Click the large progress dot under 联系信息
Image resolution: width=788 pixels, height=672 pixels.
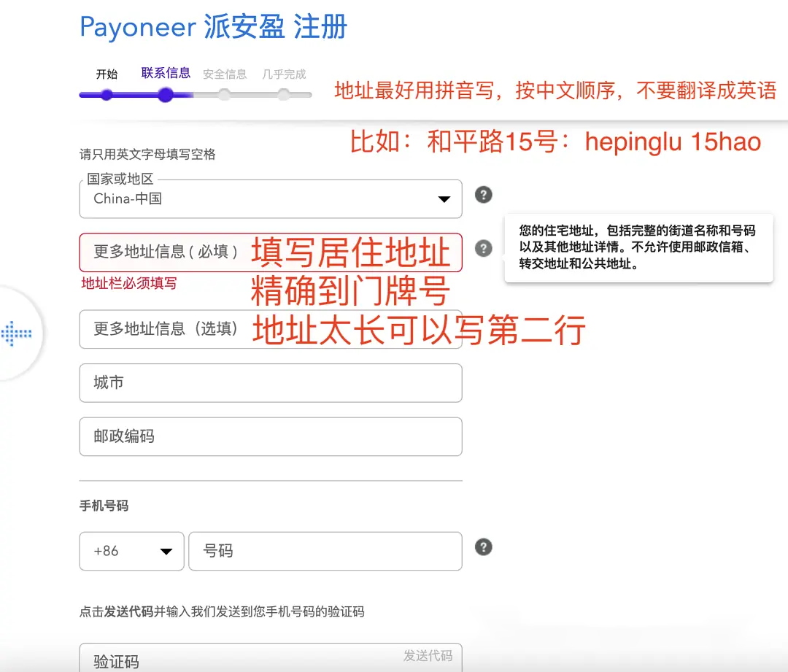click(x=166, y=95)
